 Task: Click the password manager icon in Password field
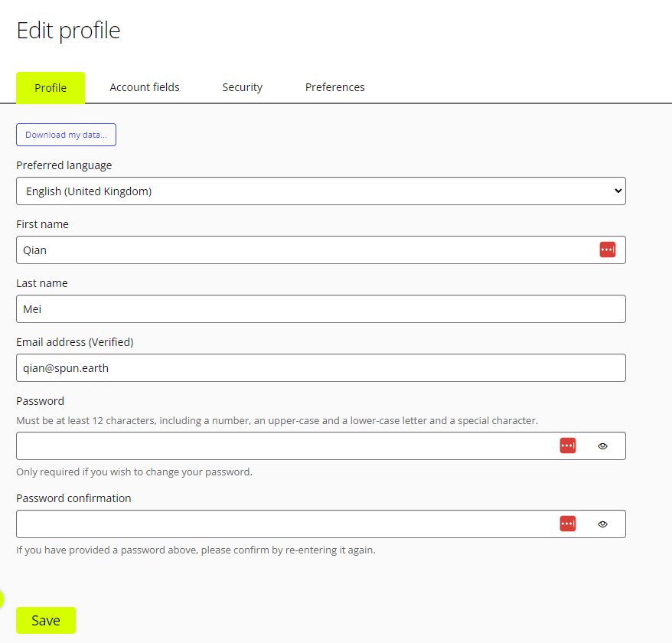pyautogui.click(x=568, y=446)
